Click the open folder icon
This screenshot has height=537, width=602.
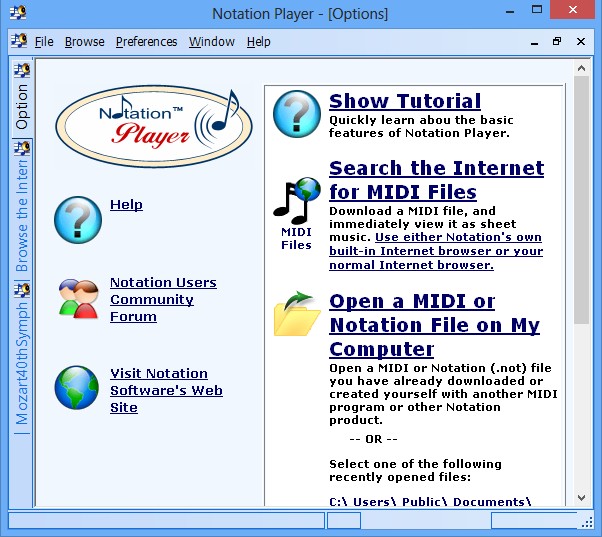[297, 314]
